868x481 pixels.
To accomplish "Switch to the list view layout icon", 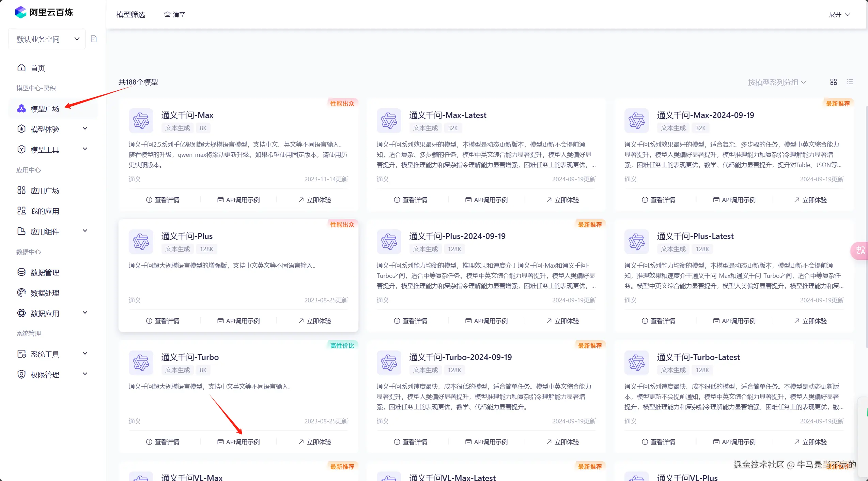I will [x=850, y=82].
